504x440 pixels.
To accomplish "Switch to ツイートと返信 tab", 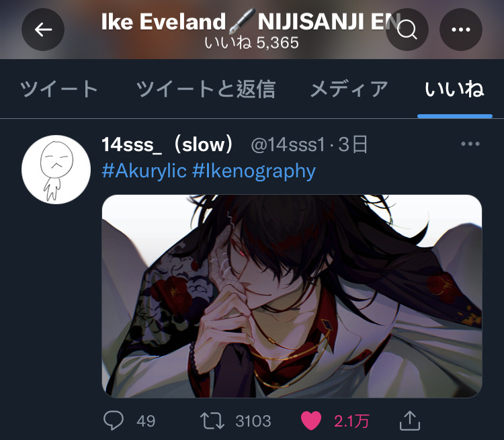I will (x=206, y=89).
